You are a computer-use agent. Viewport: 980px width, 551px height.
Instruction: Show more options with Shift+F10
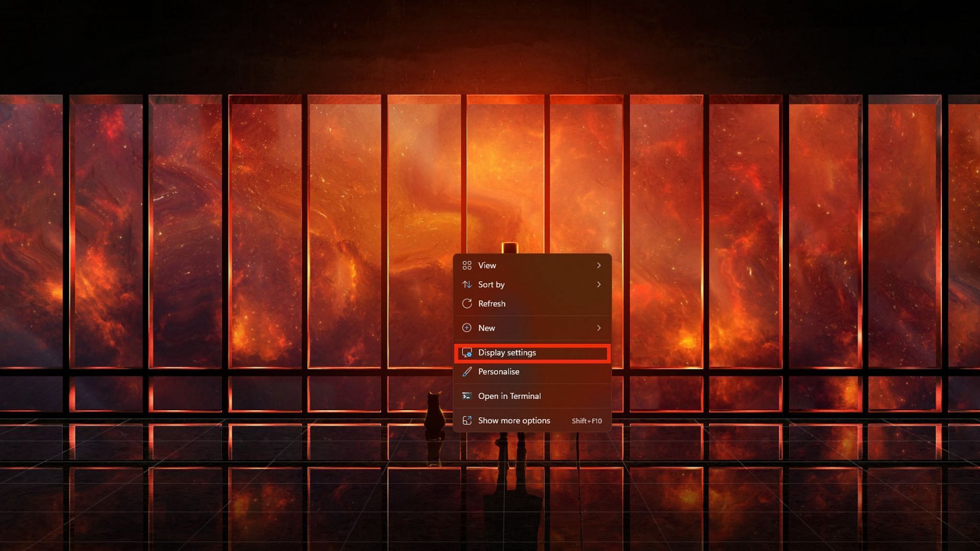532,420
